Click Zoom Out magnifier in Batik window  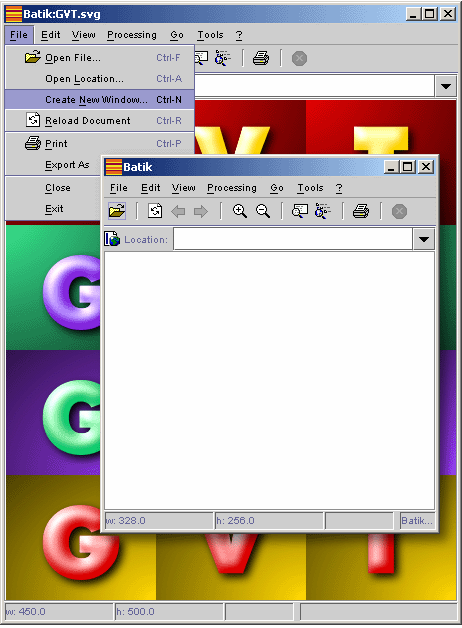point(263,211)
